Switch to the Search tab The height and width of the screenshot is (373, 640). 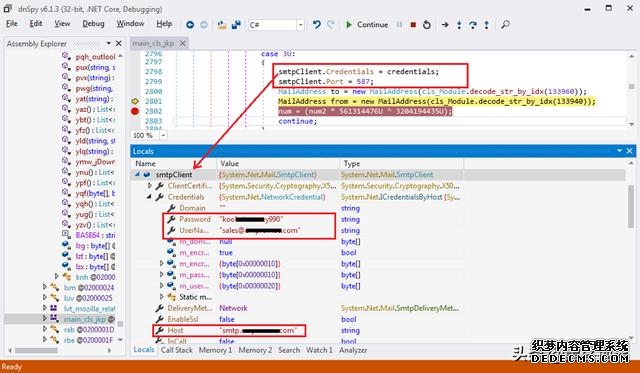point(289,350)
